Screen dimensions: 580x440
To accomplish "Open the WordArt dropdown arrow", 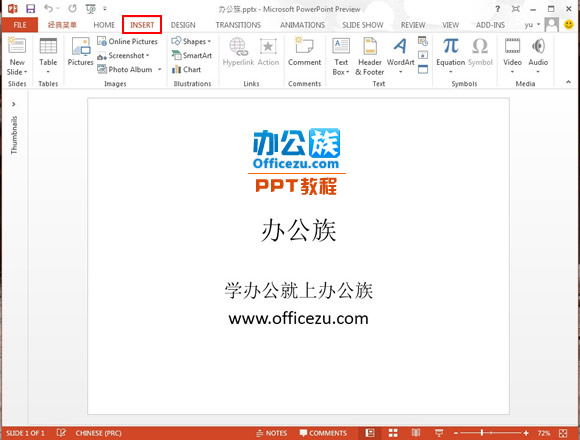I will point(401,72).
